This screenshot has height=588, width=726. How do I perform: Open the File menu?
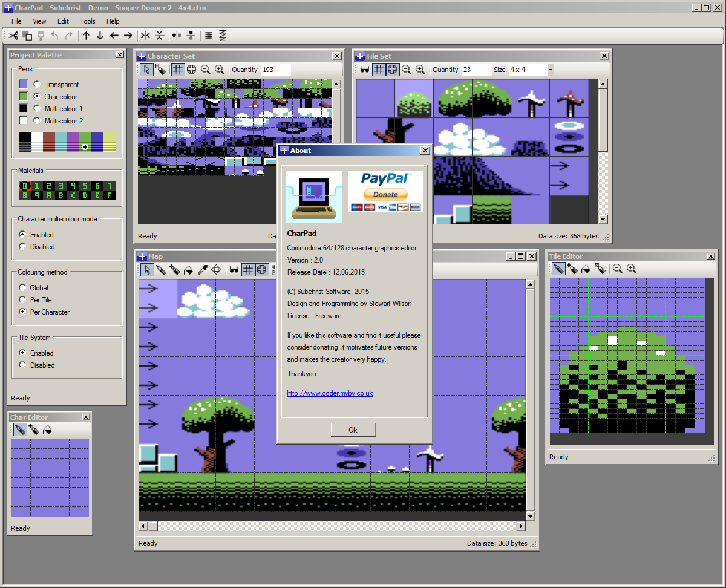point(16,21)
